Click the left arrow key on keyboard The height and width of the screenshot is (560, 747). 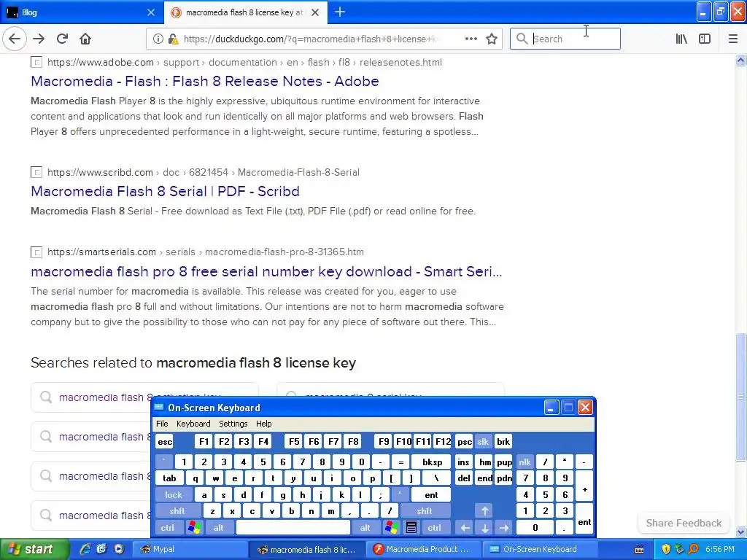coord(465,528)
